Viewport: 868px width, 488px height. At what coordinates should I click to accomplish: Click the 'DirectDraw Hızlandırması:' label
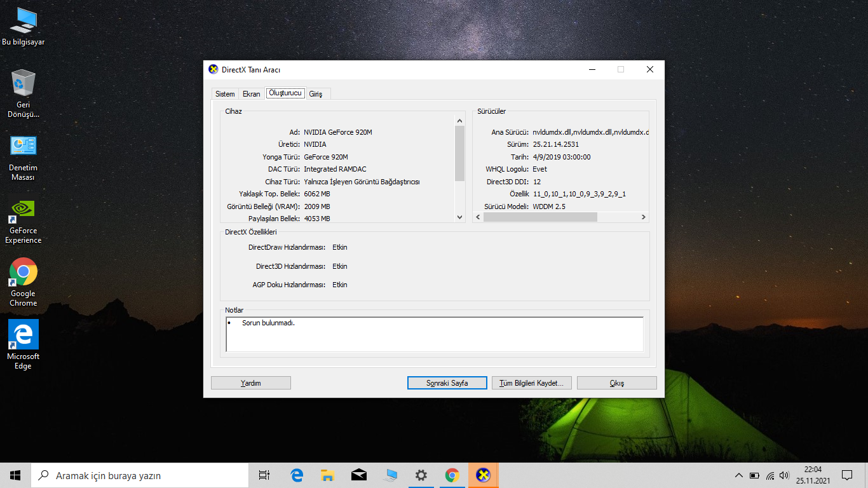pos(287,247)
